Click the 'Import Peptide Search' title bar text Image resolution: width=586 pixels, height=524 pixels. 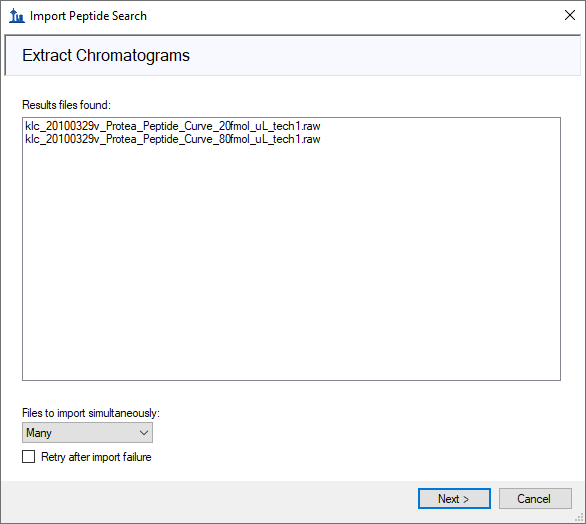point(88,16)
